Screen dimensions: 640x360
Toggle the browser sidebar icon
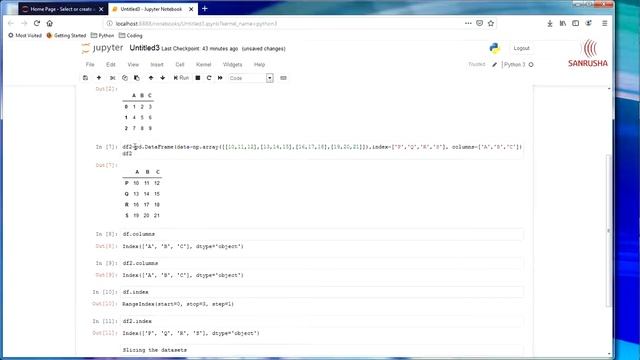[576, 24]
